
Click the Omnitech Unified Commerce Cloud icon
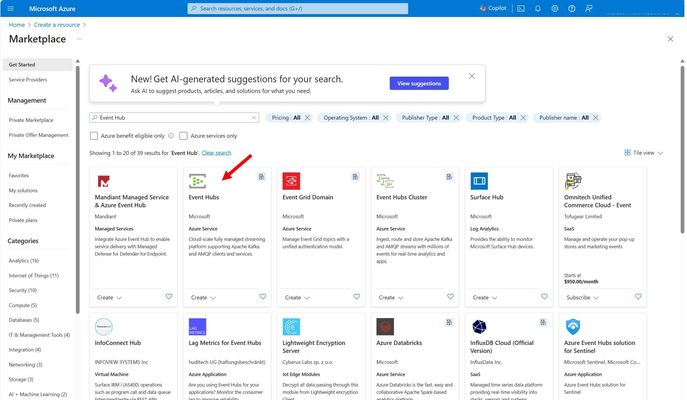pyautogui.click(x=573, y=181)
